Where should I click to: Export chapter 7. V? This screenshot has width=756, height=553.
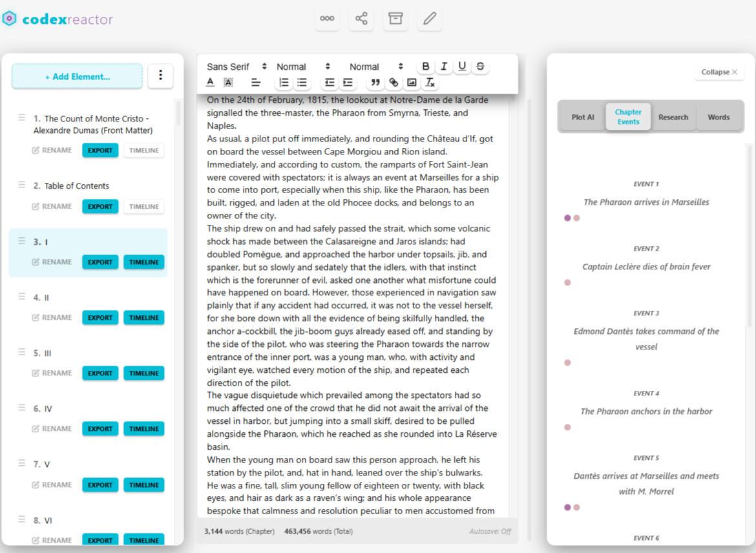pos(100,485)
